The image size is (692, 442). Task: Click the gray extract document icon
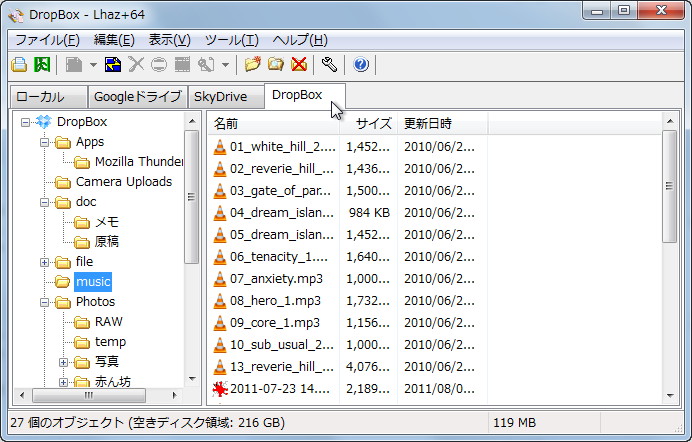74,65
